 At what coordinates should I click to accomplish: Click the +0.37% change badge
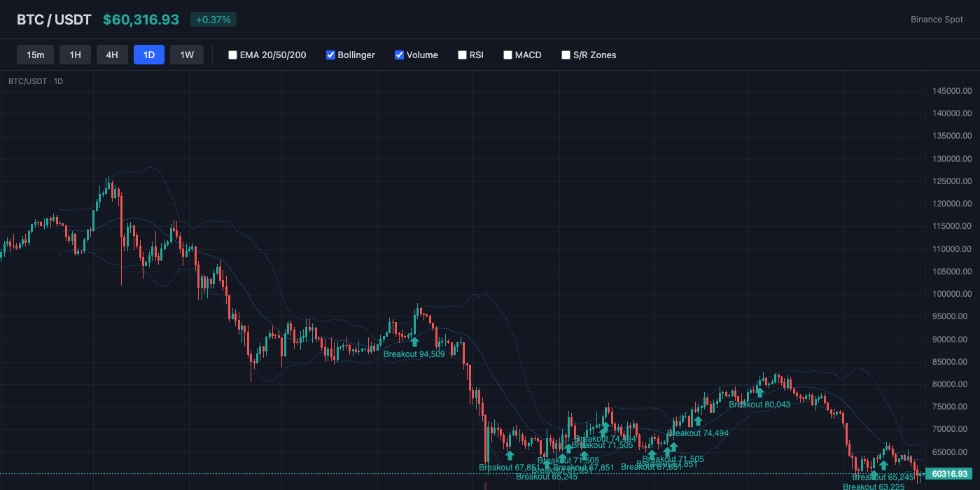[x=213, y=20]
